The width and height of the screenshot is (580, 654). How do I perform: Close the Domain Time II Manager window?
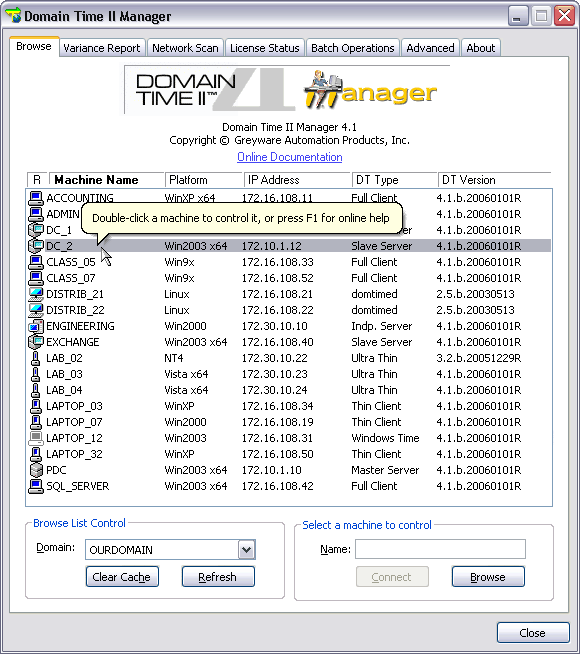coord(565,16)
